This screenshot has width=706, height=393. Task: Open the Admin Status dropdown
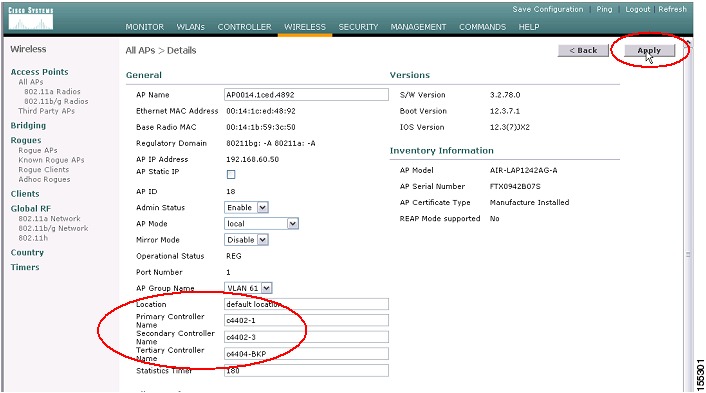tap(246, 208)
